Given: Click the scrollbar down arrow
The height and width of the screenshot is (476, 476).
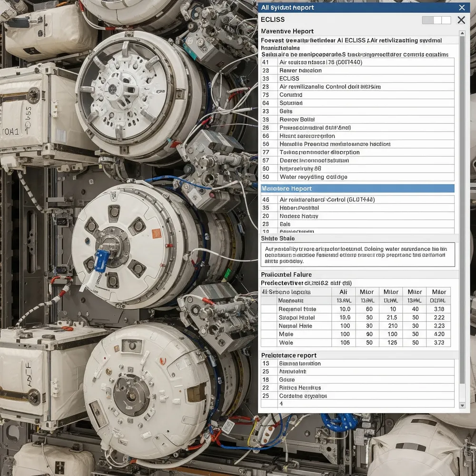Looking at the screenshot, I should pyautogui.click(x=462, y=405).
